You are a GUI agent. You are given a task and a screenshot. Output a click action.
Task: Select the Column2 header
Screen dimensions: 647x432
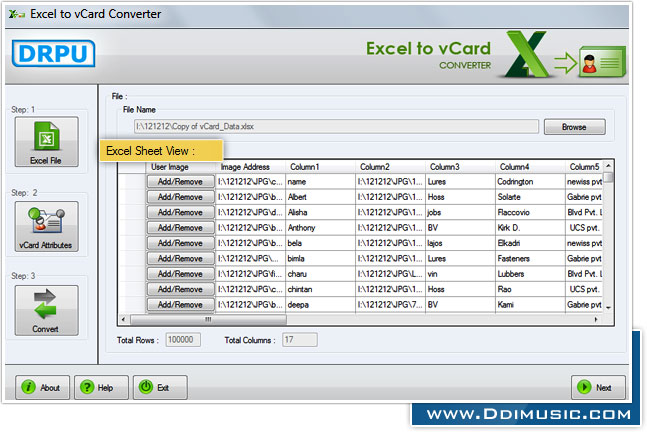(390, 167)
